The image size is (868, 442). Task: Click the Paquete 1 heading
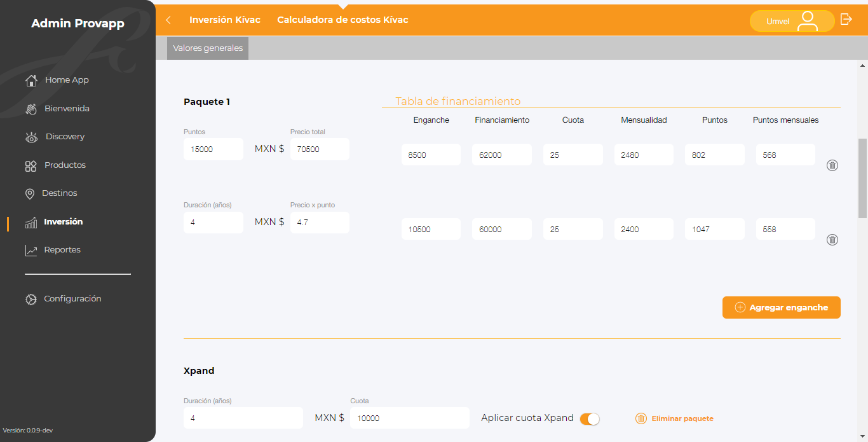(x=207, y=102)
